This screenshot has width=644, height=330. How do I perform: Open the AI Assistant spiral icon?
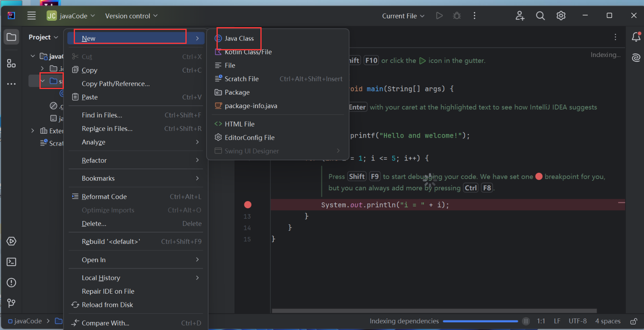click(636, 58)
